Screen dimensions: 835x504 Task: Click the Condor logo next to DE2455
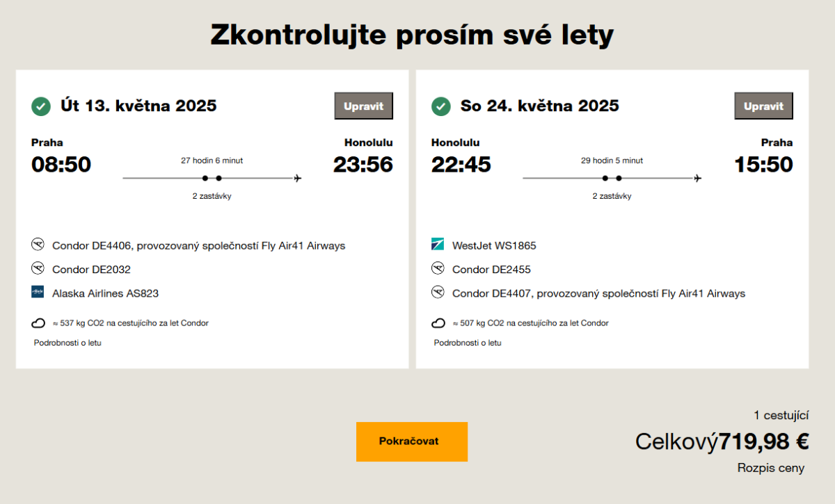tap(438, 268)
